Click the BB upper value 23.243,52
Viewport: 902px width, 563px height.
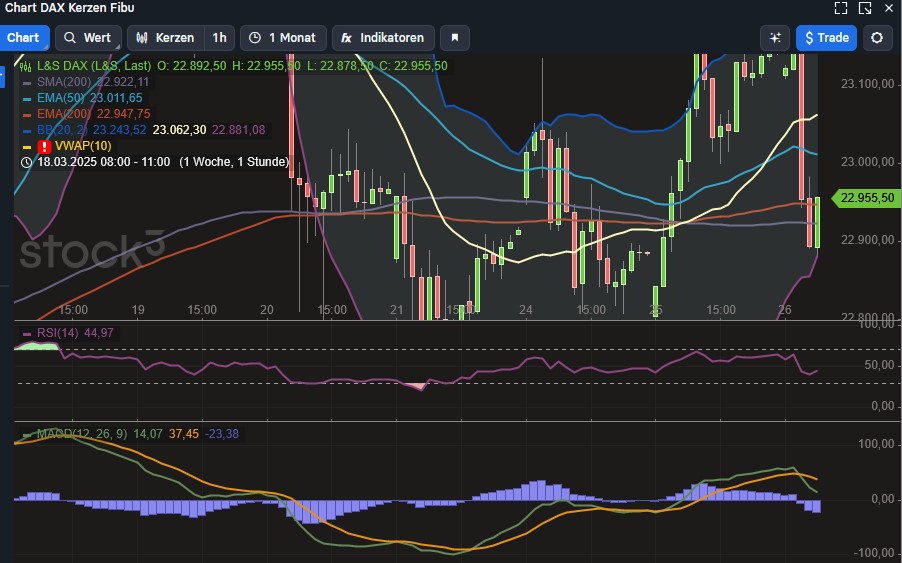pyautogui.click(x=120, y=130)
